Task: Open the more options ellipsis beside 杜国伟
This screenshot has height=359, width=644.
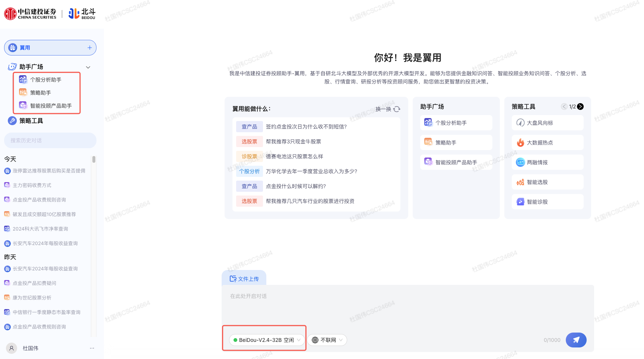Action: click(92, 348)
